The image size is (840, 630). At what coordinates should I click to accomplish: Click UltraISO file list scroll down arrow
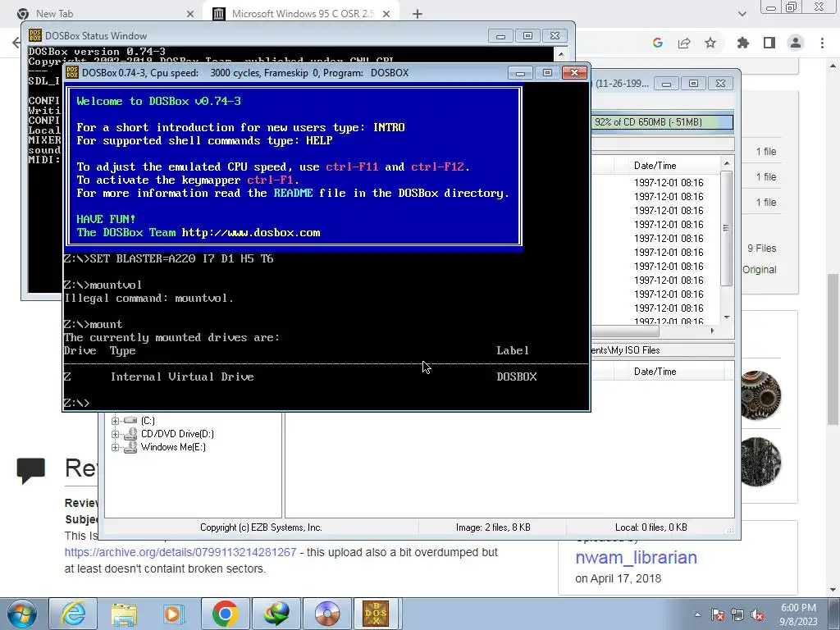coord(727,317)
